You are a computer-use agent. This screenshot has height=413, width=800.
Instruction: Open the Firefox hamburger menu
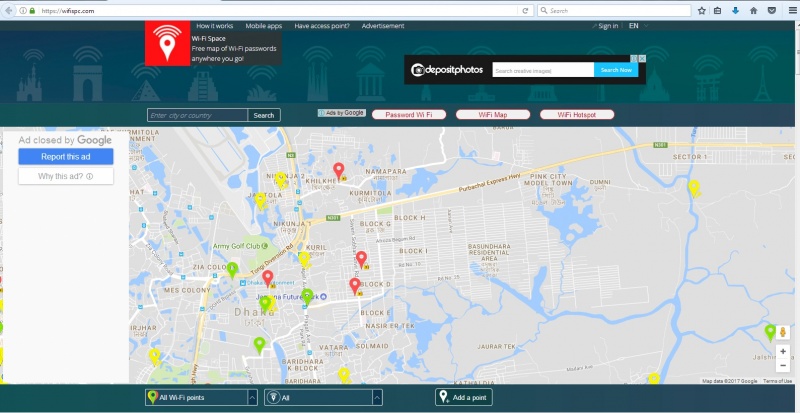(x=792, y=11)
